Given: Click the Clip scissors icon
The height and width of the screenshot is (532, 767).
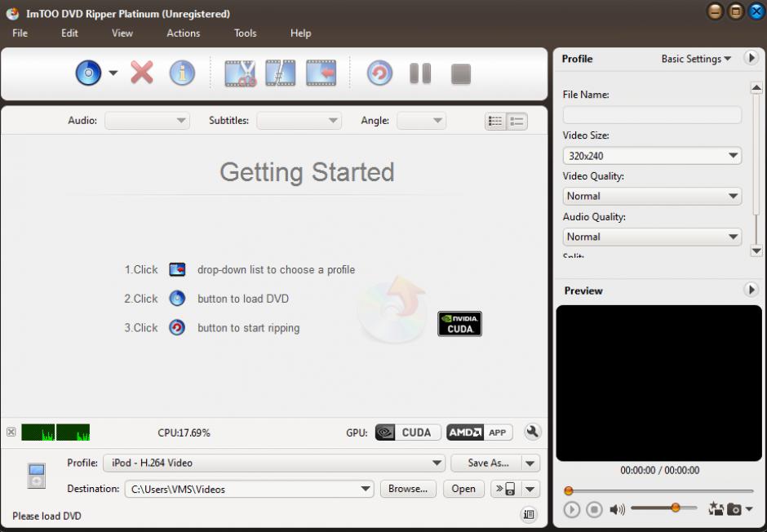Looking at the screenshot, I should (x=240, y=73).
